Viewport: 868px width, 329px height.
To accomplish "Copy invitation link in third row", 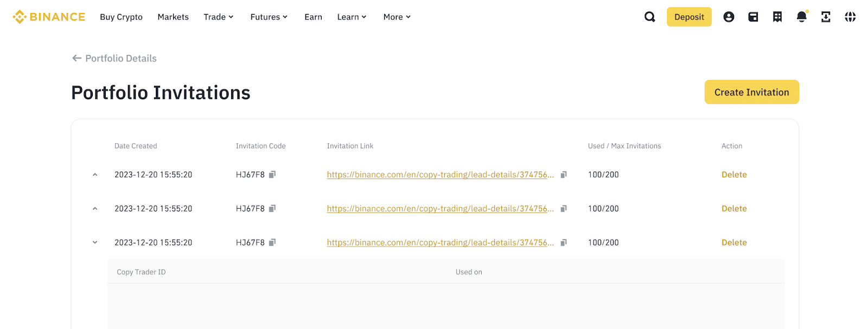I will click(564, 243).
